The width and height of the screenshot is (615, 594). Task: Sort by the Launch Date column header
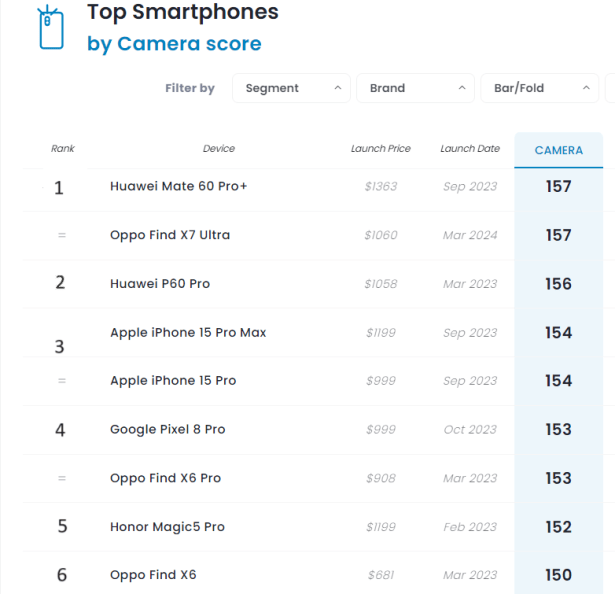(x=470, y=149)
